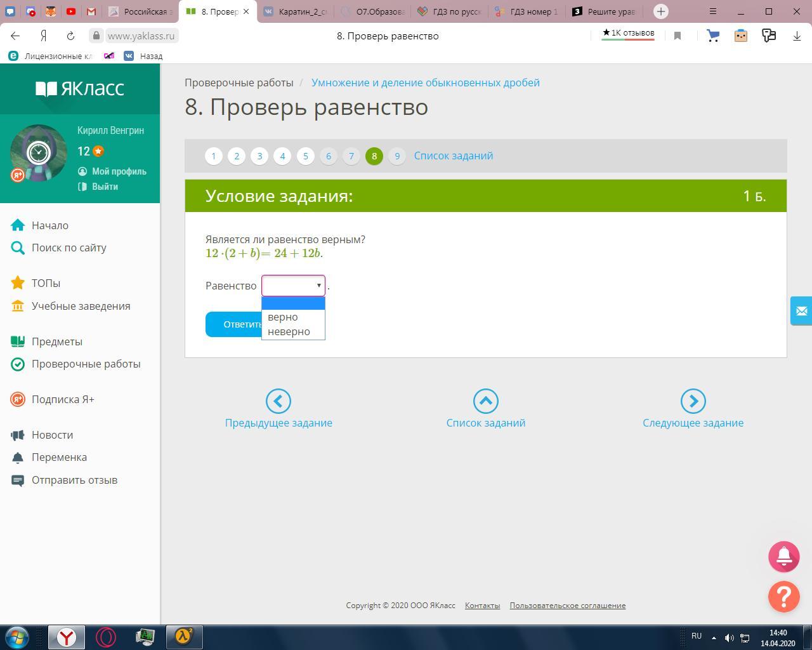Screen dimensions: 812x650
Task: Click the volume speaker tray icon
Action: 730,637
